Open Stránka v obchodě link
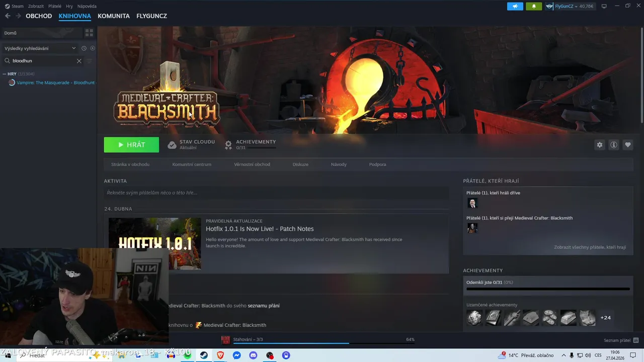 coord(130,164)
